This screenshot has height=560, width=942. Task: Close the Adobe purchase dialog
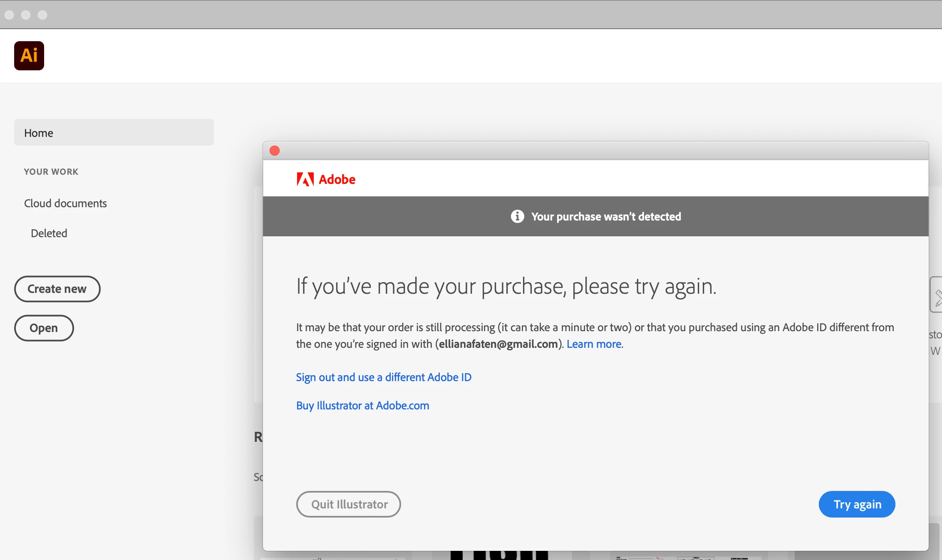275,151
